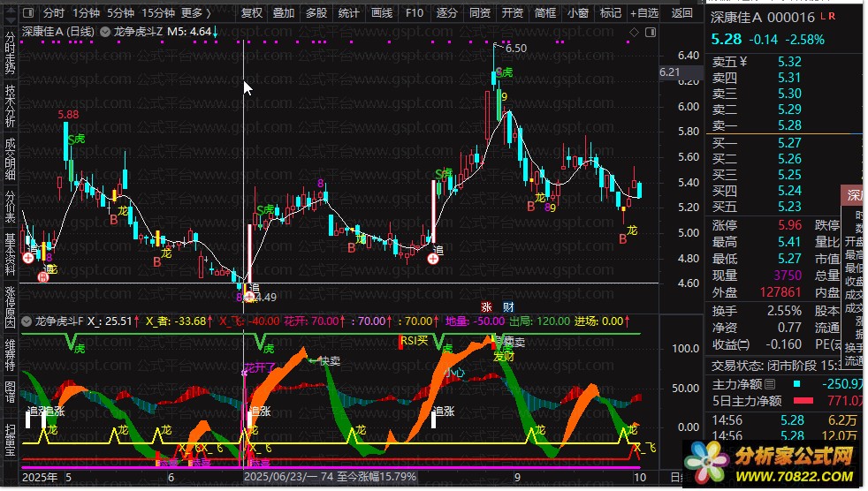Click the 外盘 127861 value
This screenshot has width=868, height=491.
tap(780, 292)
